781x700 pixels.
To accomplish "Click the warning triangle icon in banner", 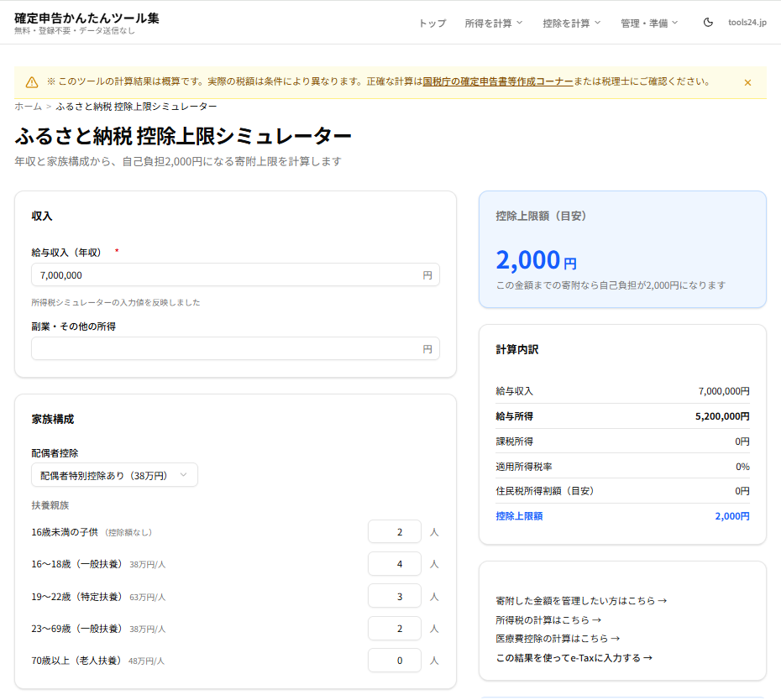I will point(32,82).
